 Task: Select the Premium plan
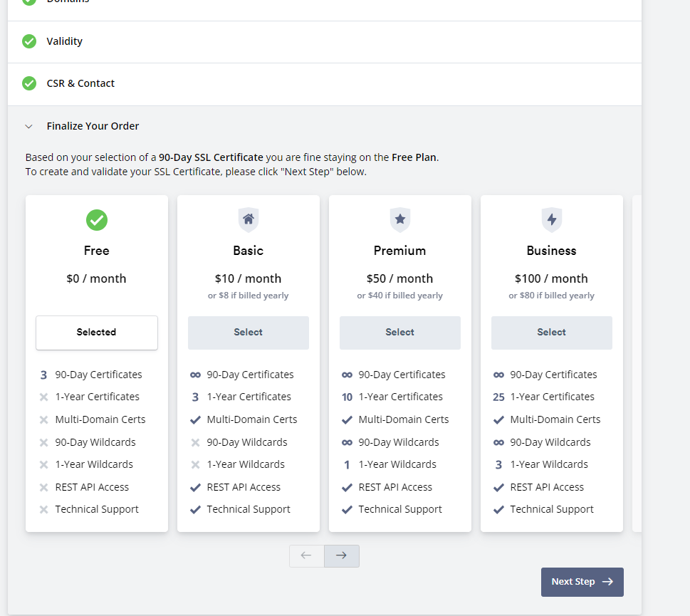point(400,333)
